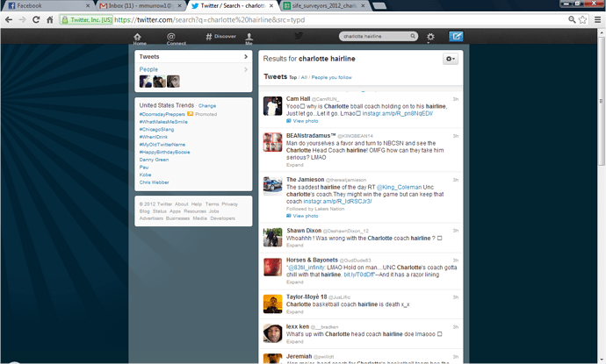Open the Discover hashtag icon

pos(209,37)
